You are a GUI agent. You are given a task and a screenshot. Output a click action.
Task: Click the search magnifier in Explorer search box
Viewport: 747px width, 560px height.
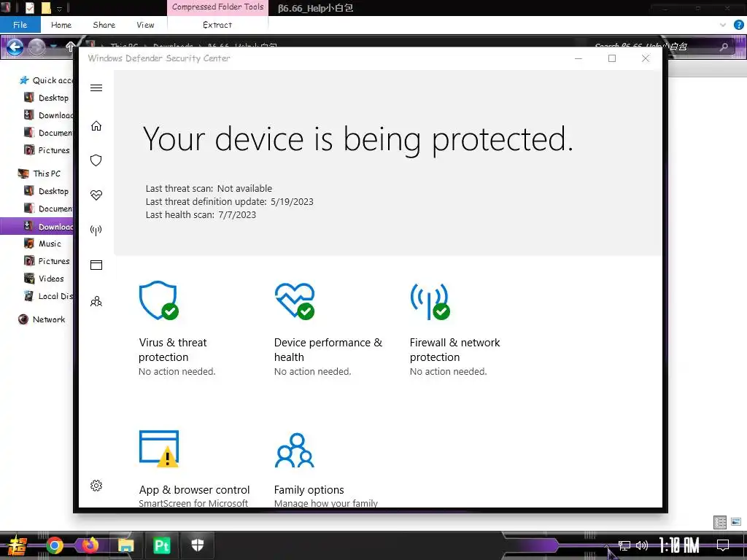pos(724,47)
